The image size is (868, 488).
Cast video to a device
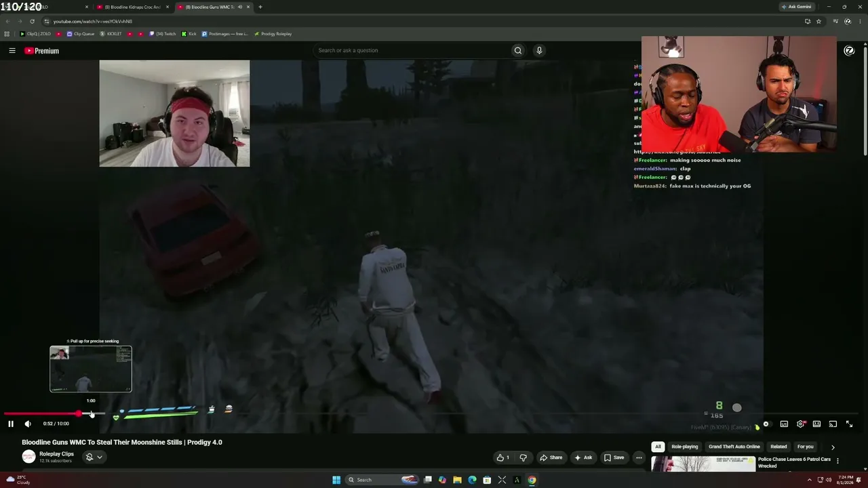(x=833, y=424)
